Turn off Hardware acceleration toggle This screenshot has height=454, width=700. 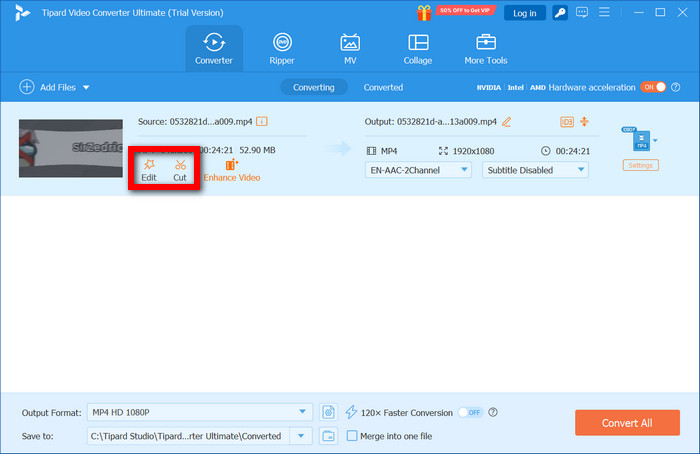[652, 87]
